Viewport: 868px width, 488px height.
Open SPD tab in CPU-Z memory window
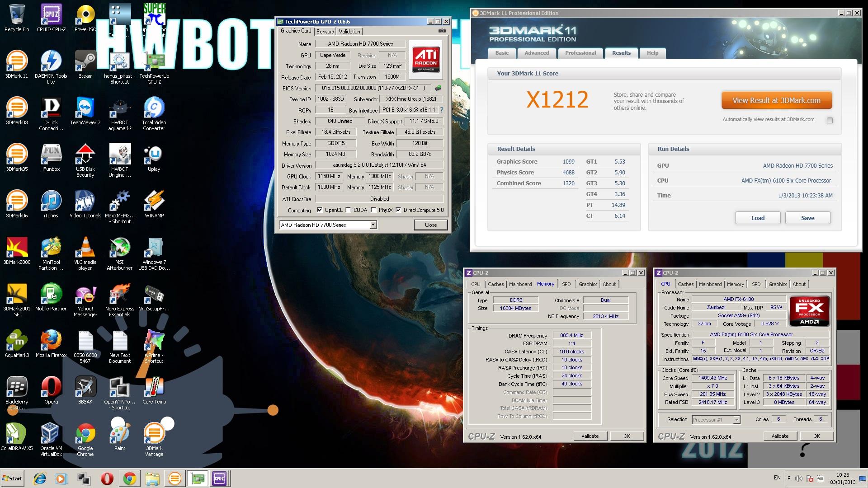coord(566,284)
